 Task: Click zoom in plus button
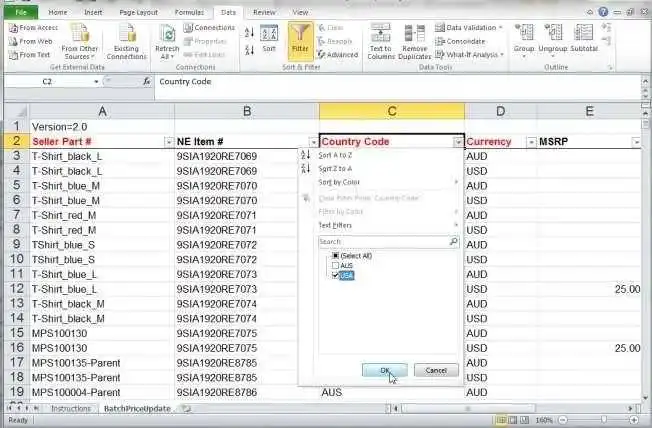tap(635, 420)
